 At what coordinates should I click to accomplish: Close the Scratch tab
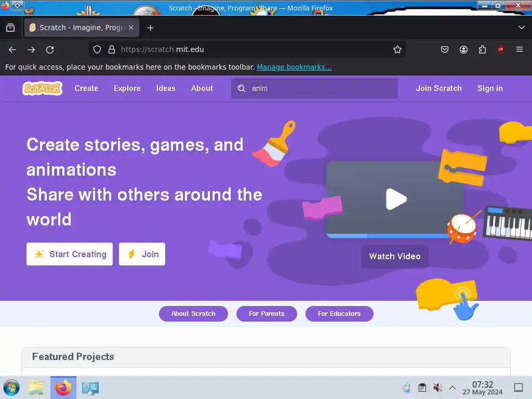(131, 28)
